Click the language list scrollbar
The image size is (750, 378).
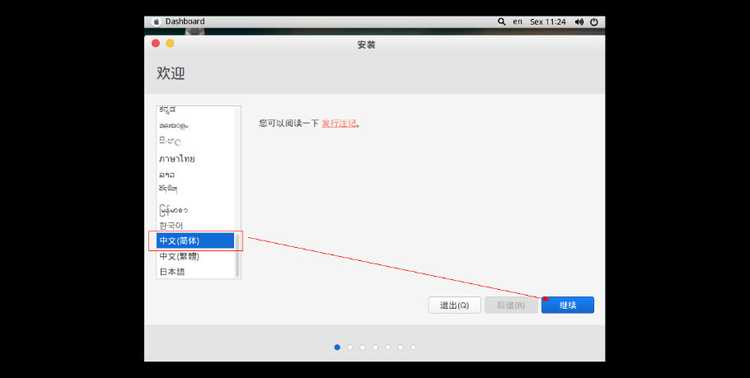(237, 256)
